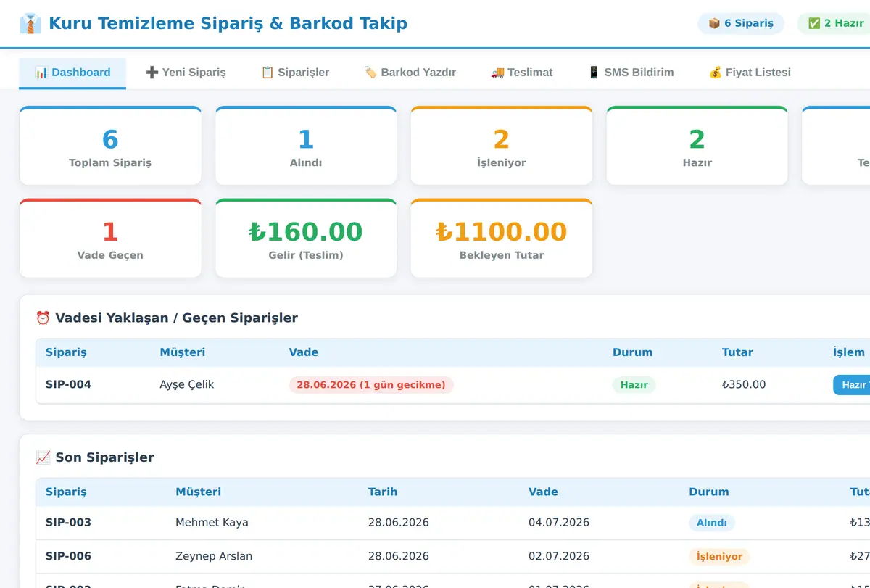Click the ₺350.00 amount for SIP-004

click(744, 384)
